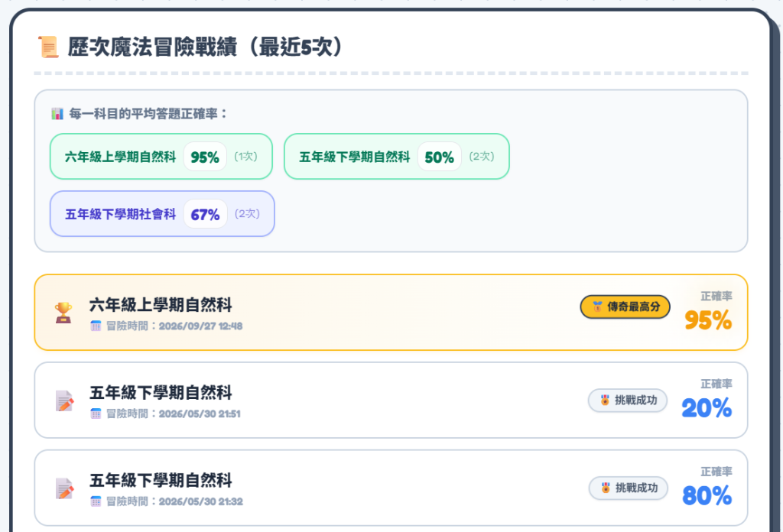The image size is (783, 532).
Task: Click the 冒險時間 2026/05/30 21:32 timestamp
Action: tap(174, 502)
